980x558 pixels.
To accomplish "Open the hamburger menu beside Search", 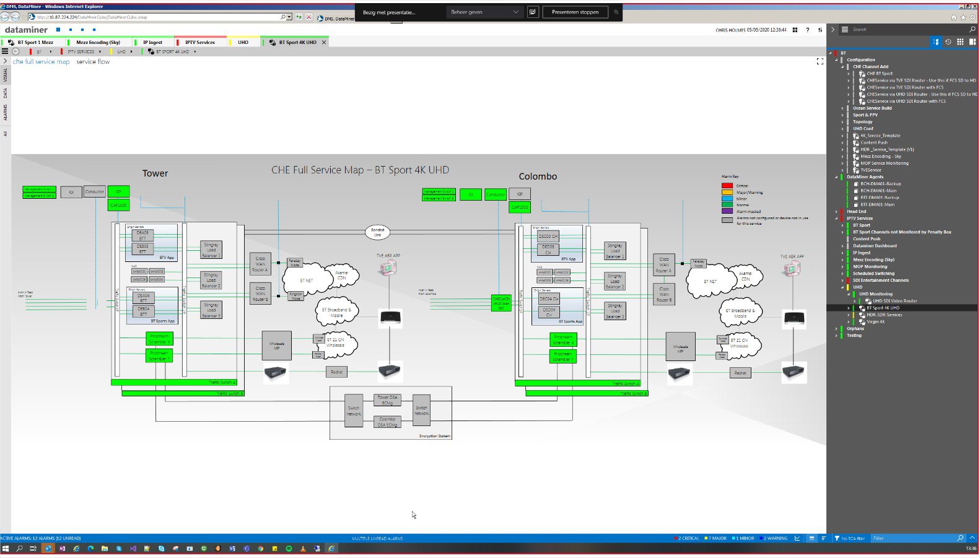I will coord(844,29).
